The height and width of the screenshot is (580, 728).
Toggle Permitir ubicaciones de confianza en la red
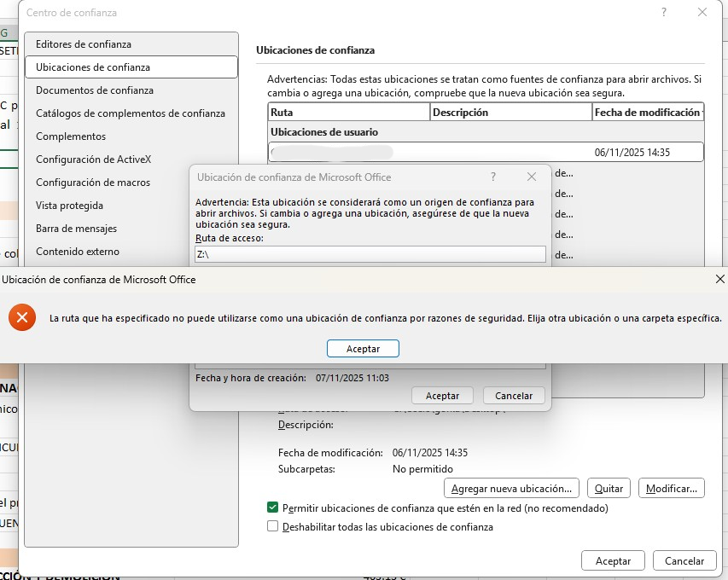click(272, 507)
